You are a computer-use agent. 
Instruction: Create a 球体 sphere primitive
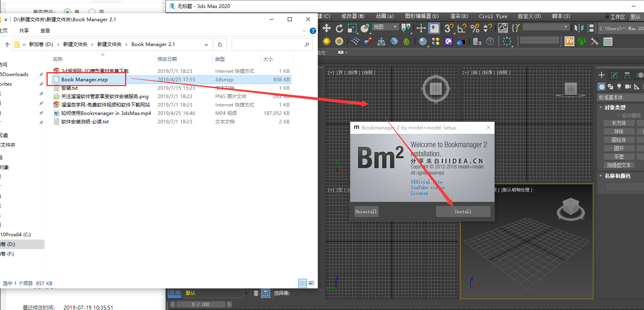coord(619,131)
